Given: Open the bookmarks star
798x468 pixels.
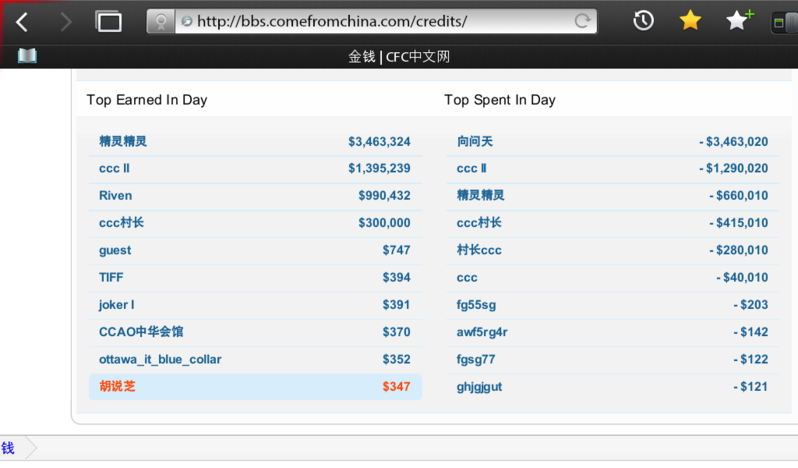Looking at the screenshot, I should pos(690,21).
